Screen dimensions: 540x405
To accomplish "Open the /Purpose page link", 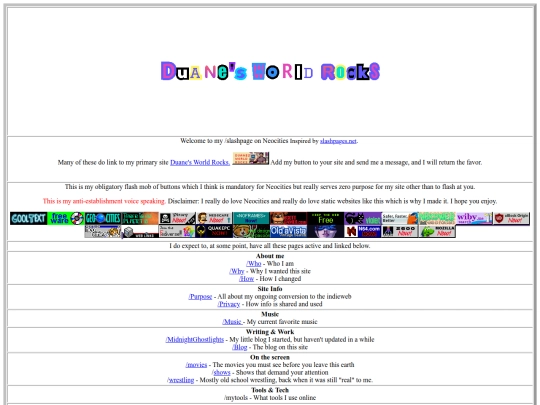I will point(200,297).
